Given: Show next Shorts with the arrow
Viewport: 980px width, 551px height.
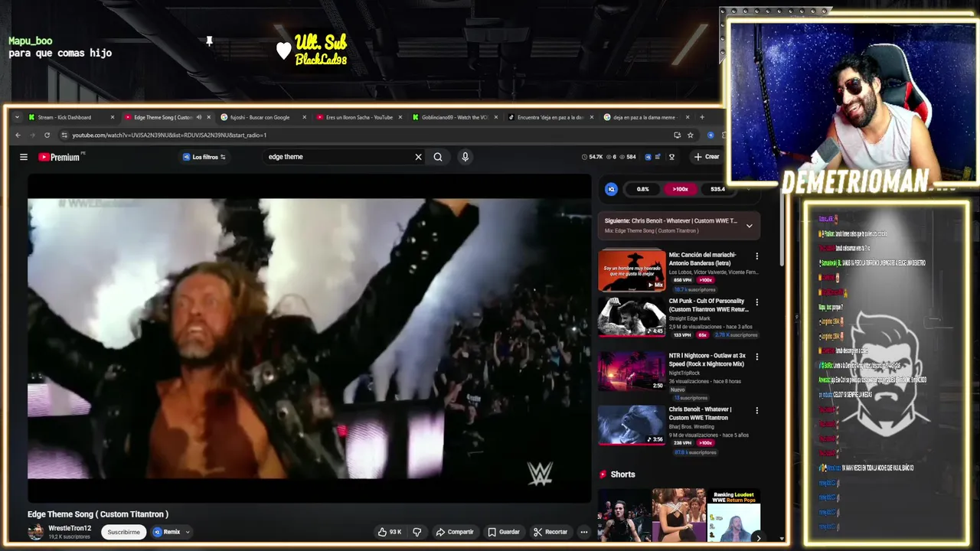Looking at the screenshot, I should [757, 537].
